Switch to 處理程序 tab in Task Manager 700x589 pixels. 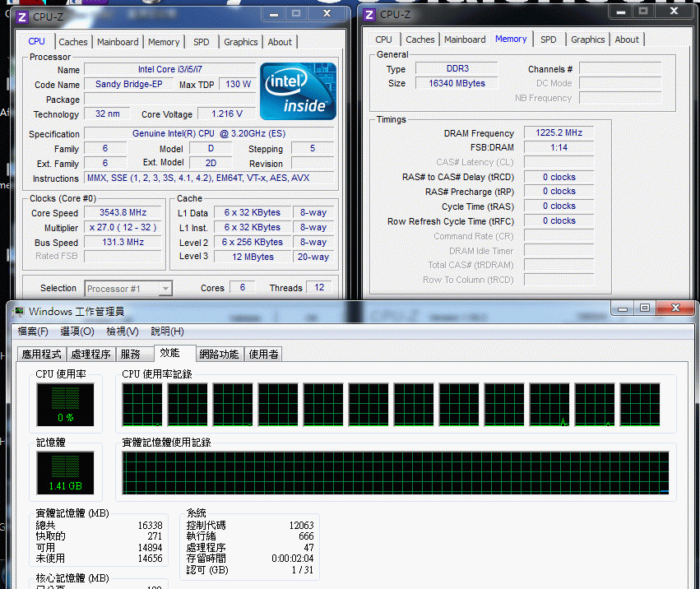[90, 354]
